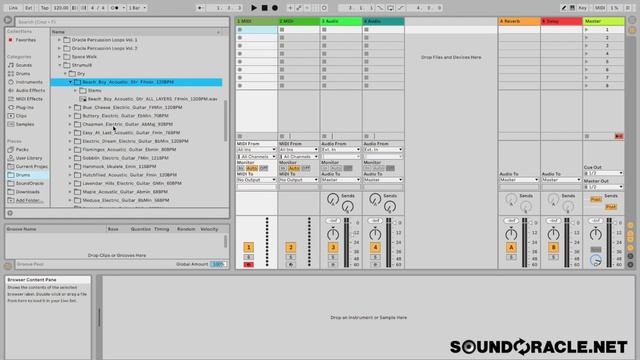
Task: Click the Stop transport button
Action: tap(264, 8)
